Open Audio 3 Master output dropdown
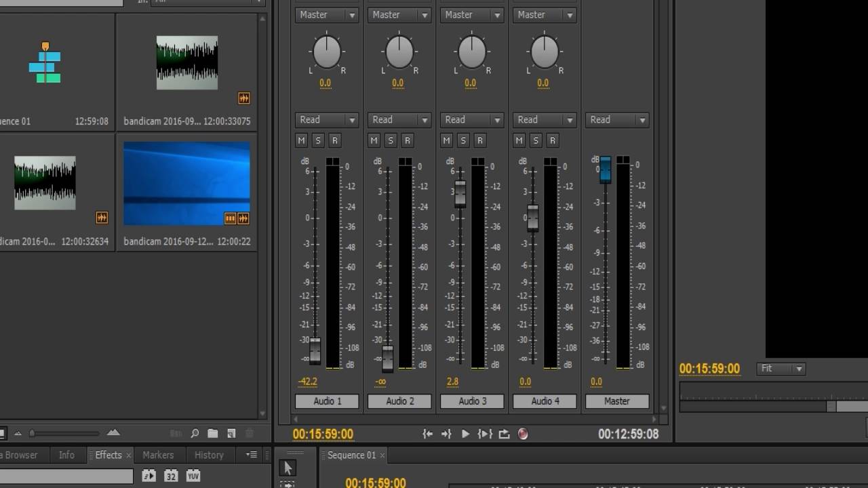 pos(472,15)
